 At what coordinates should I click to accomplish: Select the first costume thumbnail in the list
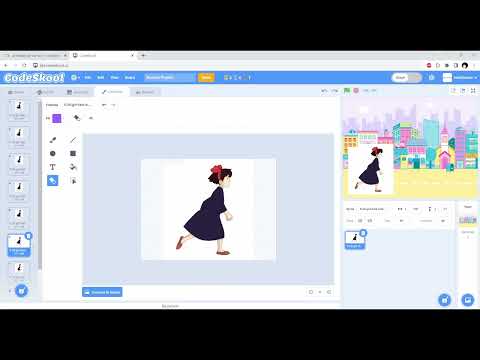[19, 110]
